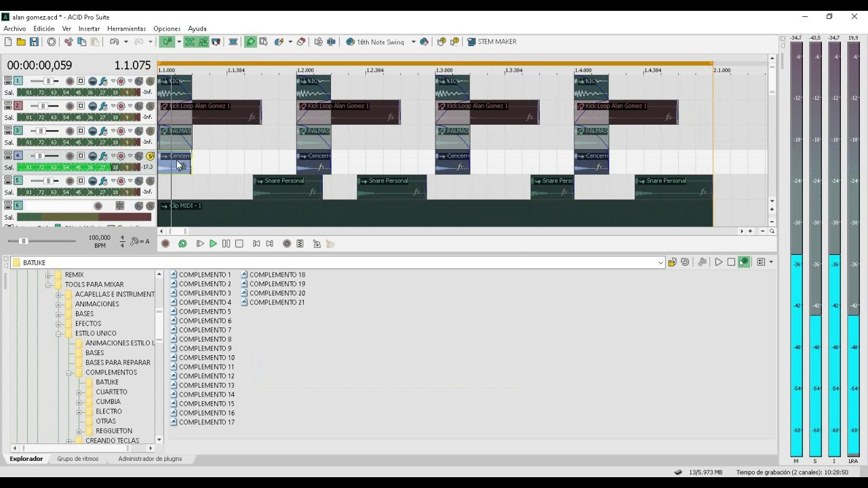Click Play From Start in transport
868x488 pixels.
click(199, 244)
